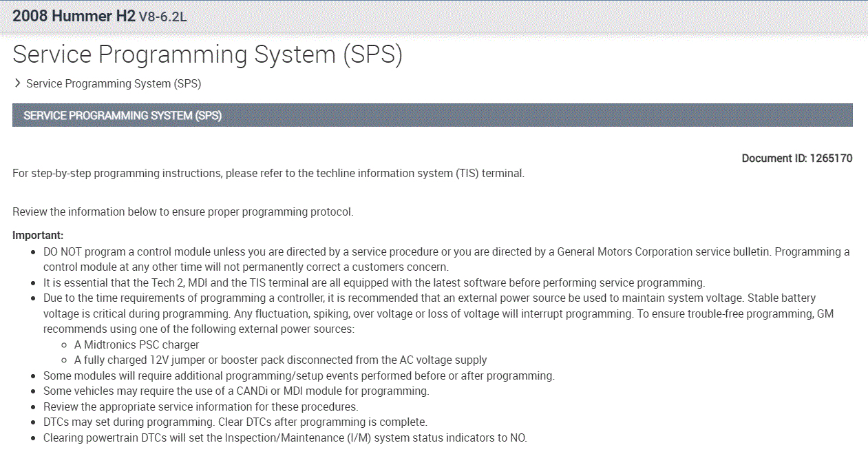The width and height of the screenshot is (868, 463).
Task: Collapse the grey SERVICE PROGRAMMING SYSTEM (SPS) section bar
Action: (x=432, y=116)
